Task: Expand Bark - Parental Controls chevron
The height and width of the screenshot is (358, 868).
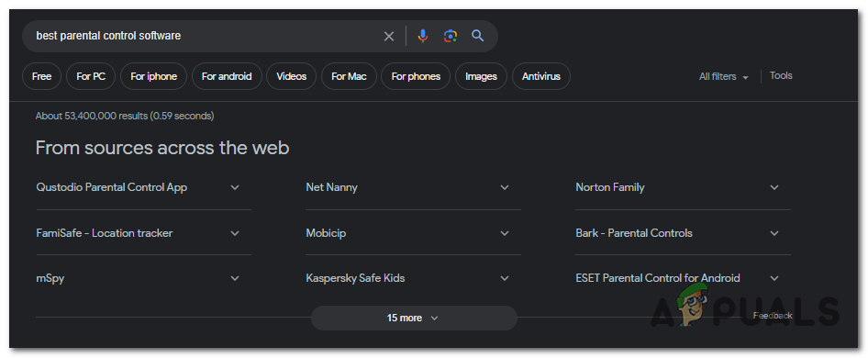Action: [774, 233]
